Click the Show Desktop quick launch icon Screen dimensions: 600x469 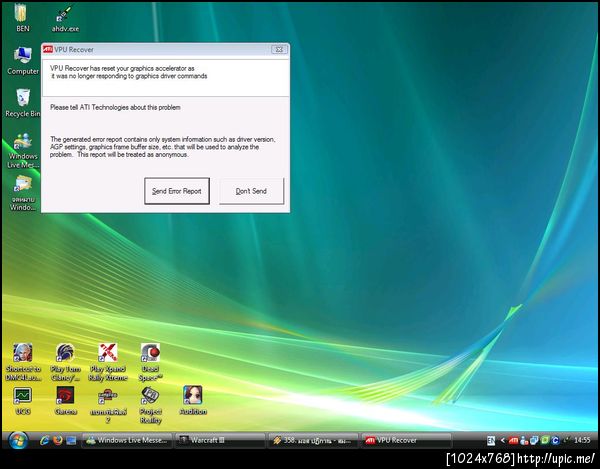[71, 440]
